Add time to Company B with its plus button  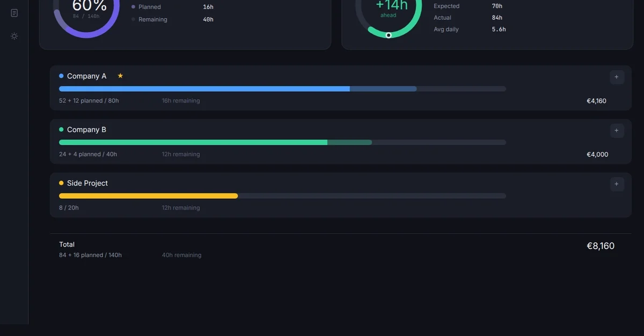[617, 130]
